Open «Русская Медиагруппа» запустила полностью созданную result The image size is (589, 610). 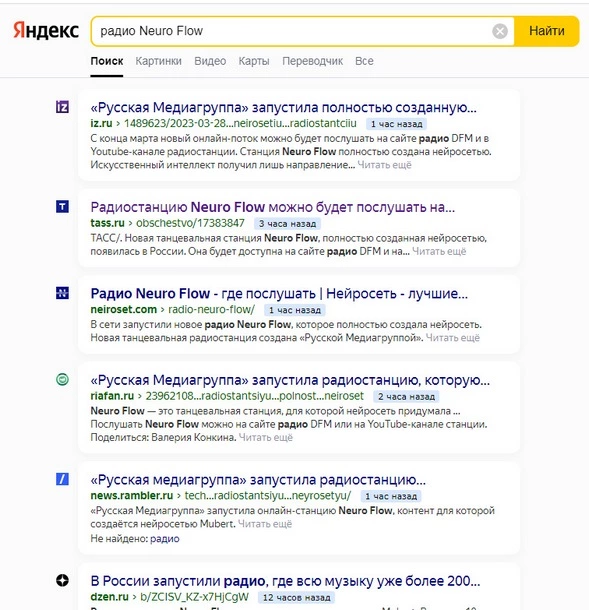[283, 107]
